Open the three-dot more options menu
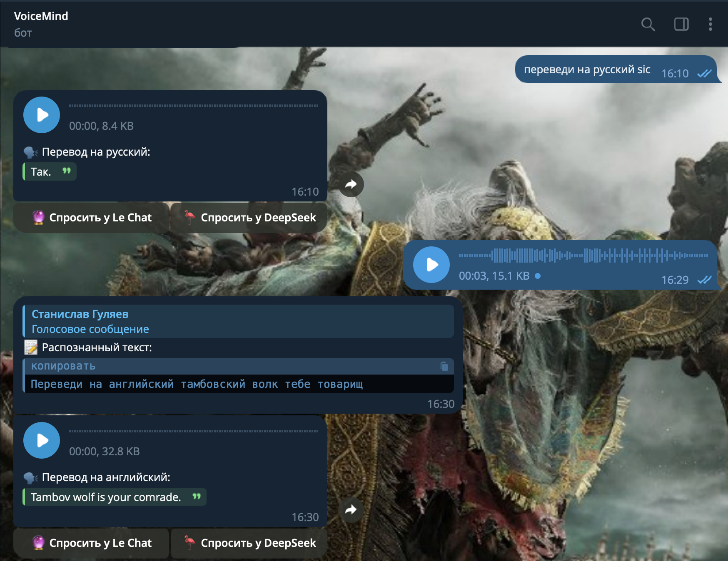Image resolution: width=728 pixels, height=561 pixels. point(711,24)
